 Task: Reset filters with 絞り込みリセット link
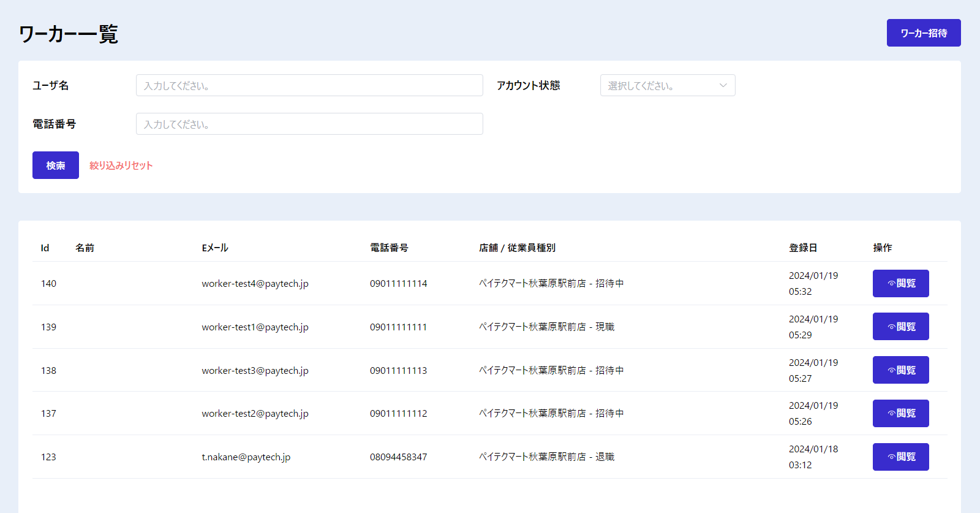(x=121, y=165)
